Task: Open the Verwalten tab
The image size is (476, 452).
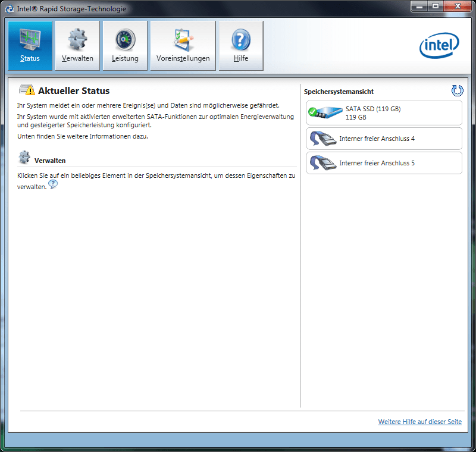Action: coord(77,46)
